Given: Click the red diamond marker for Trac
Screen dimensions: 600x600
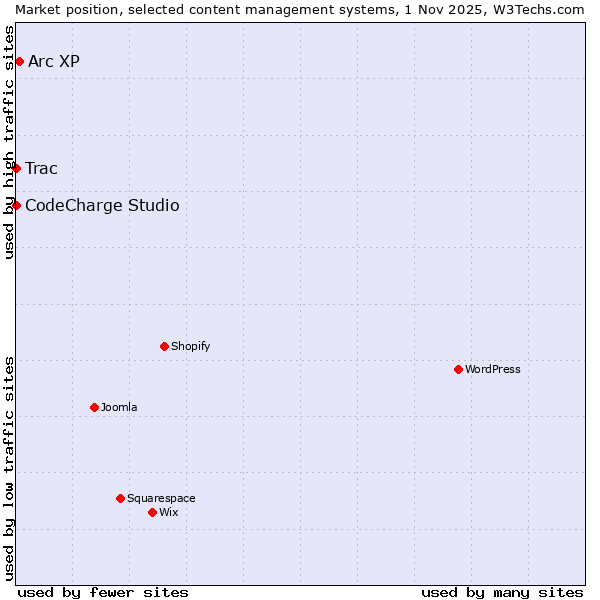Looking at the screenshot, I should click(x=17, y=168).
